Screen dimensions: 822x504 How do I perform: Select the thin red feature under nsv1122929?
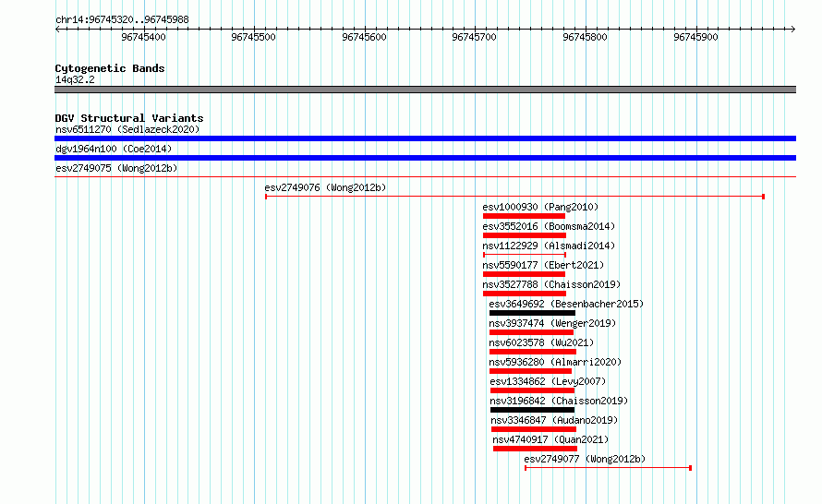point(525,255)
